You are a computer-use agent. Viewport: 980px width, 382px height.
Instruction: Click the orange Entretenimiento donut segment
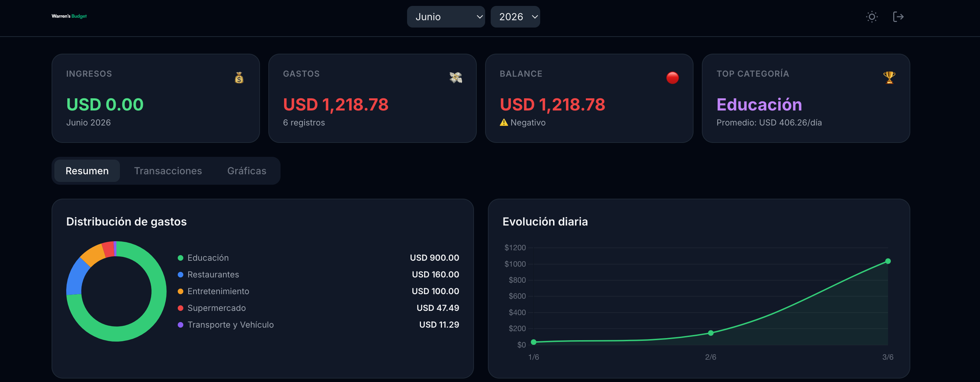point(93,254)
